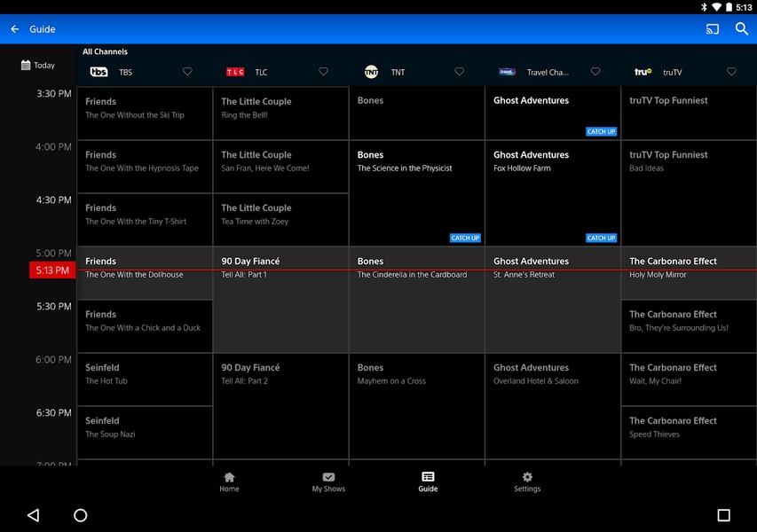Open The Little Couple San Fran, Here We Come!
This screenshot has width=757, height=532.
pos(280,167)
